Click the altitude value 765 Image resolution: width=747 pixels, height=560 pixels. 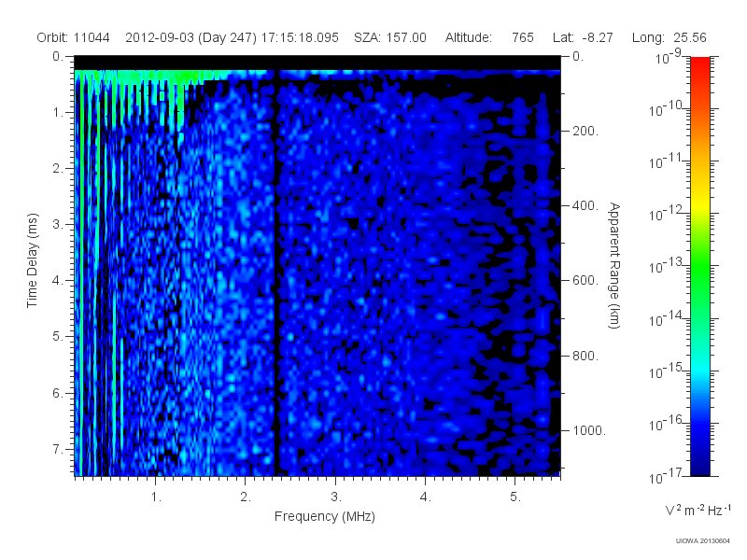[523, 37]
